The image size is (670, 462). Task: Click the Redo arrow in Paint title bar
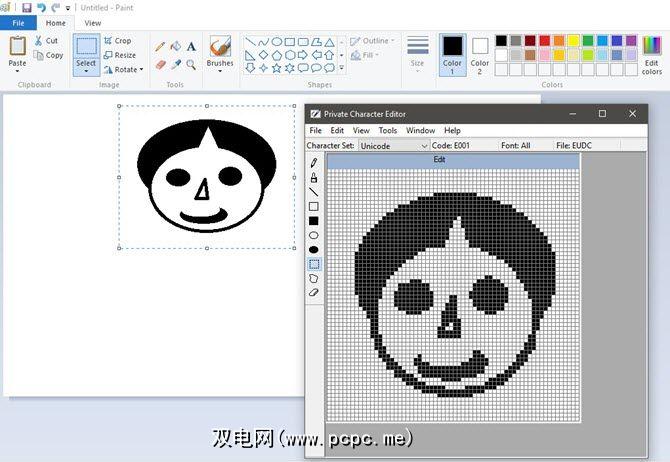click(x=56, y=8)
